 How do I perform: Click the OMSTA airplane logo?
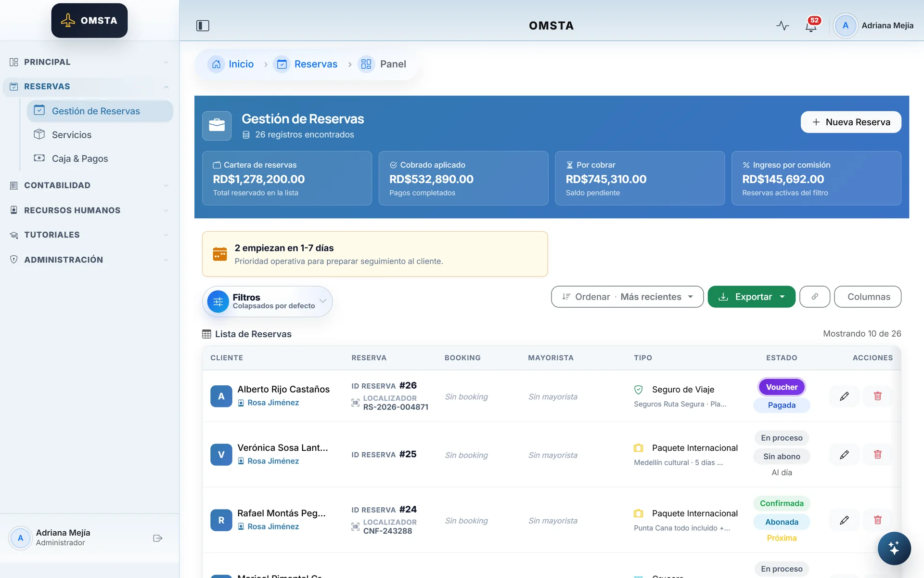(x=90, y=21)
